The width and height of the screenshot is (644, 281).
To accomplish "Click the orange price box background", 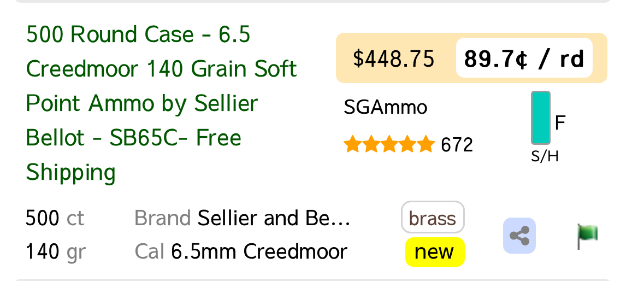I will (471, 58).
